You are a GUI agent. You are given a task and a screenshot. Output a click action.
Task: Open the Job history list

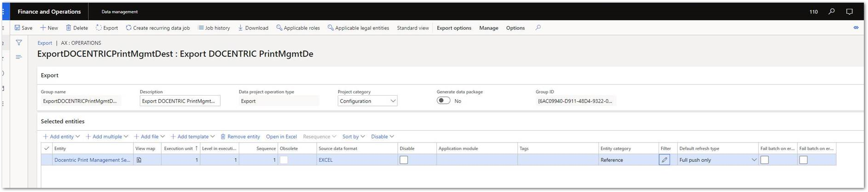(x=214, y=28)
